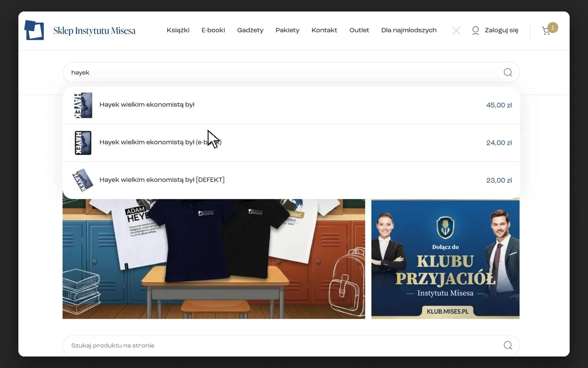
Task: Click the magnifier icon in bottom search bar
Action: 508,345
